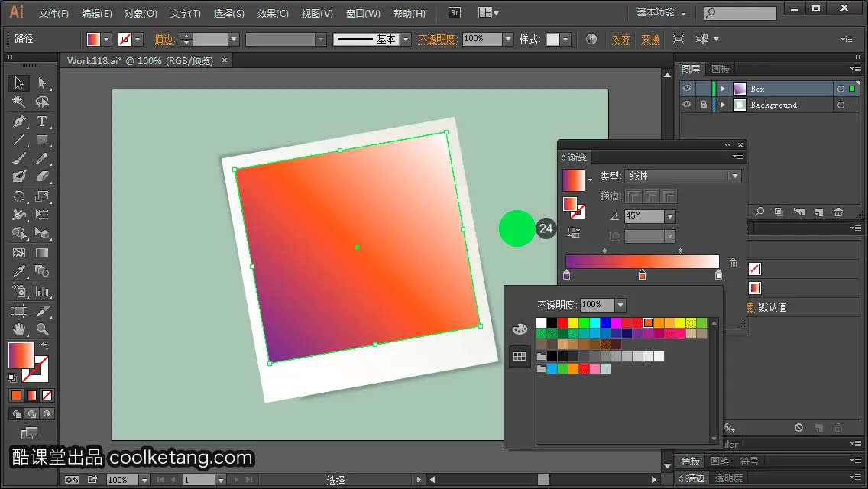Viewport: 868px width, 489px height.
Task: Select the Pen tool
Action: (19, 121)
